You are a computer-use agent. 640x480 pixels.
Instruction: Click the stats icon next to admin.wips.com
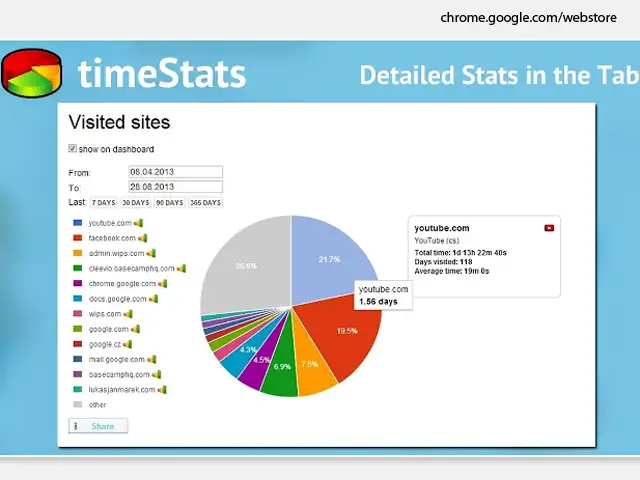pyautogui.click(x=151, y=253)
